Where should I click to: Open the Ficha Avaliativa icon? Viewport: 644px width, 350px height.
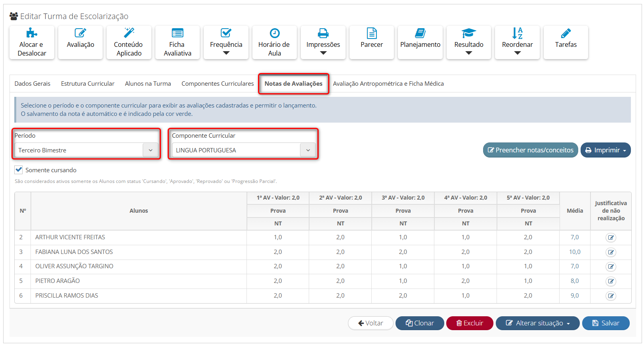(178, 33)
